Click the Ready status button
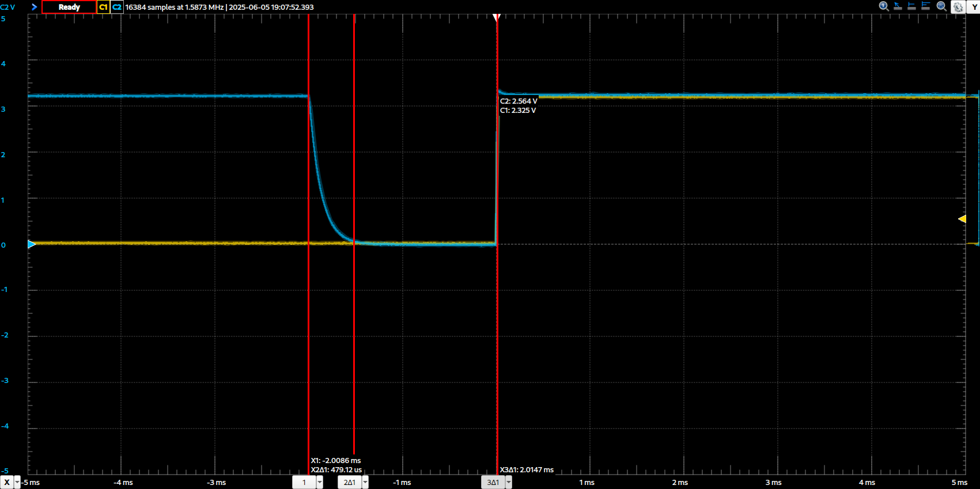This screenshot has width=980, height=489. click(69, 7)
